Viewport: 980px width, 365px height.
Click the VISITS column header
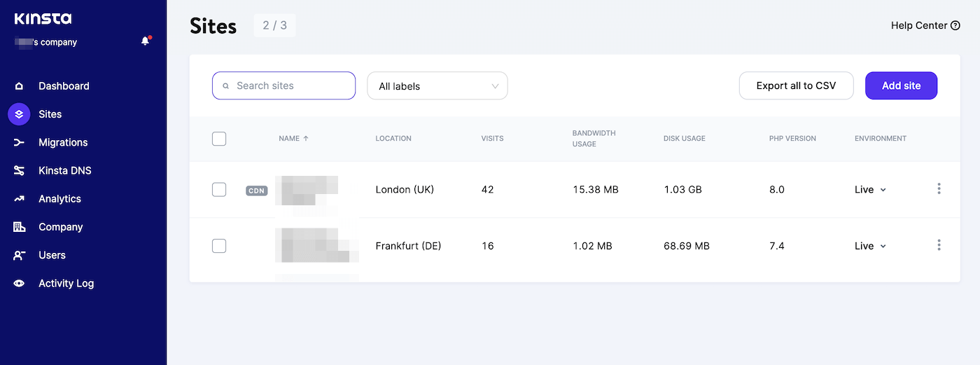tap(492, 139)
